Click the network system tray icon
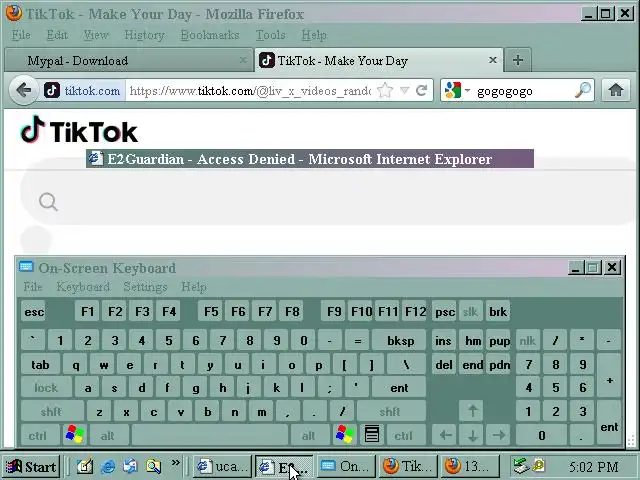The width and height of the screenshot is (640, 480). point(521,466)
